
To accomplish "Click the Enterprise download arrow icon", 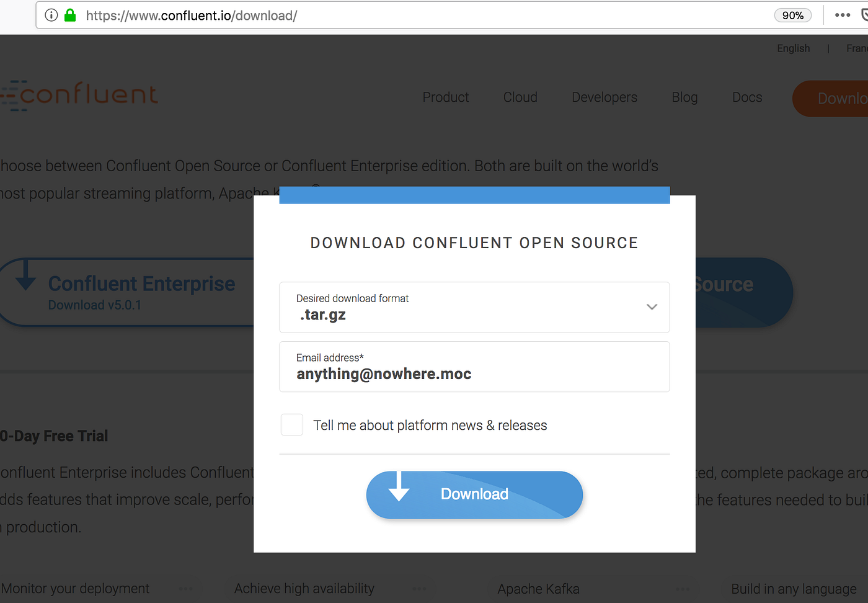I will (x=25, y=275).
